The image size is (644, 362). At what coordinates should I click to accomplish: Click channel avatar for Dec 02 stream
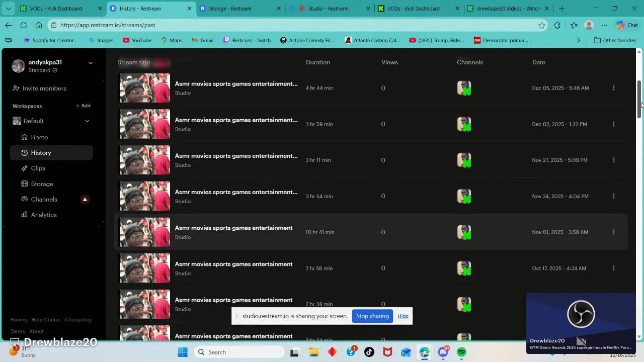tap(464, 124)
